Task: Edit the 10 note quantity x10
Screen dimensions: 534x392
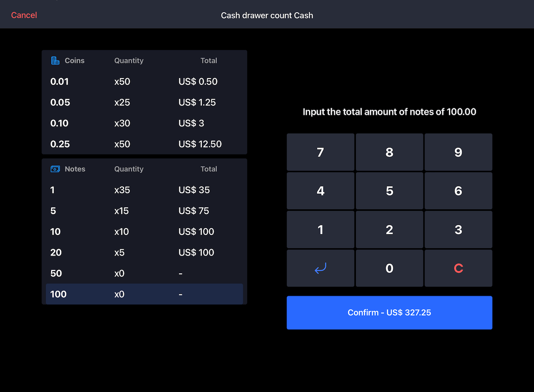Action: pyautogui.click(x=122, y=232)
